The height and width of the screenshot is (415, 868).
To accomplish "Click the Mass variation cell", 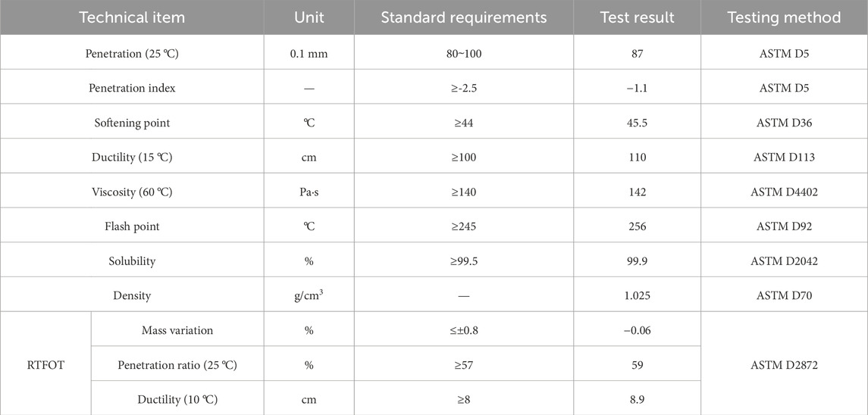I will point(177,330).
